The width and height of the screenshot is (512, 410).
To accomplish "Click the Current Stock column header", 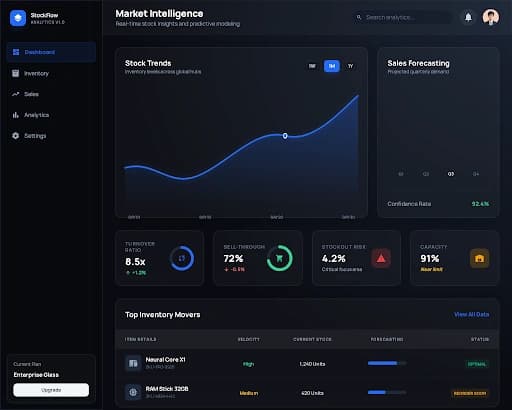I will coord(312,339).
